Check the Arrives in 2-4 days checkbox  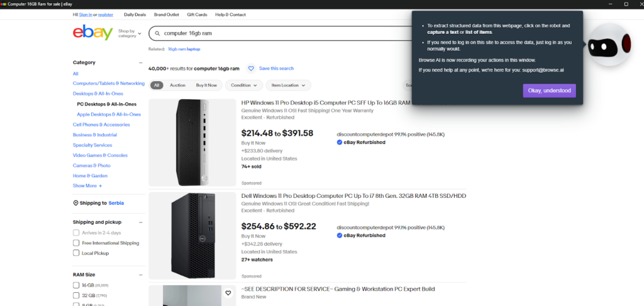click(76, 232)
